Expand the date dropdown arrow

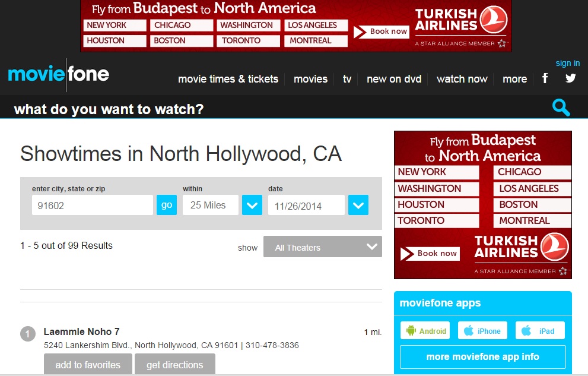[358, 205]
